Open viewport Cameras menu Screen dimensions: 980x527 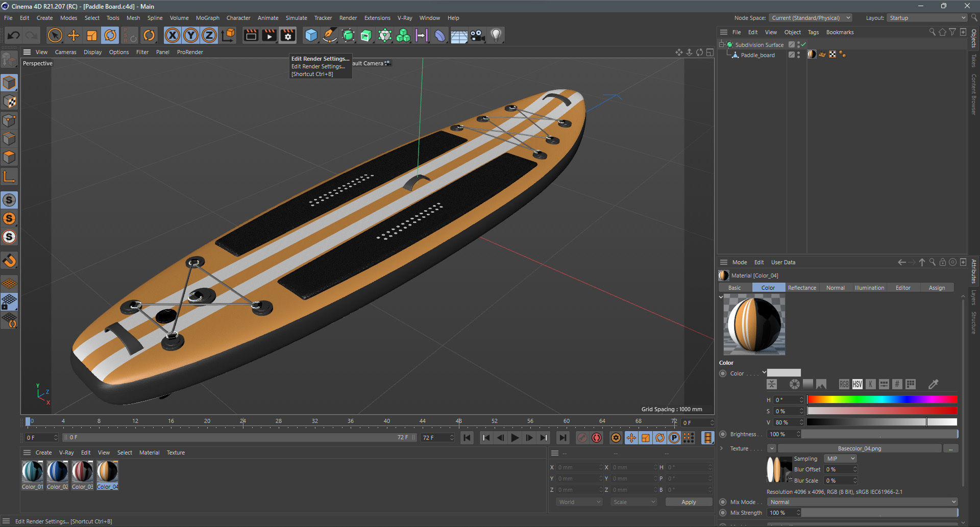65,52
